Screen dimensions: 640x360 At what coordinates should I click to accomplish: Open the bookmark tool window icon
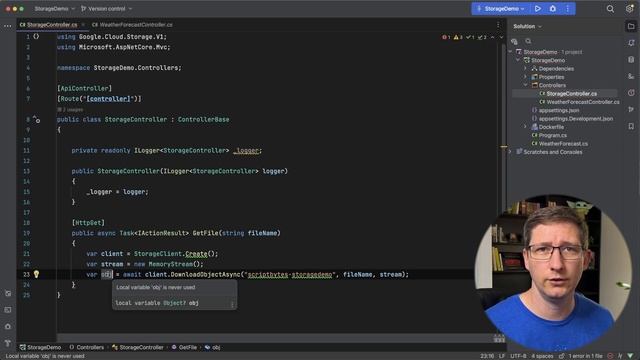[x=631, y=126]
